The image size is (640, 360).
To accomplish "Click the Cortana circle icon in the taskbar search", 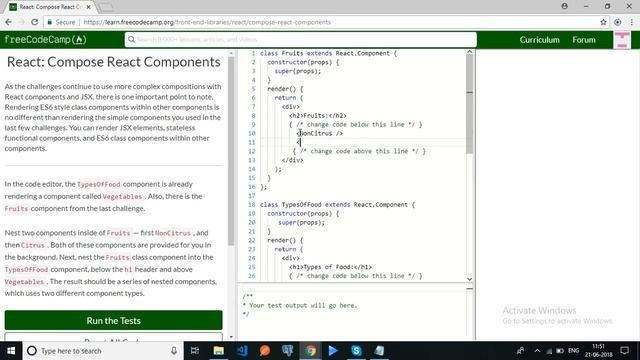I will [x=32, y=351].
